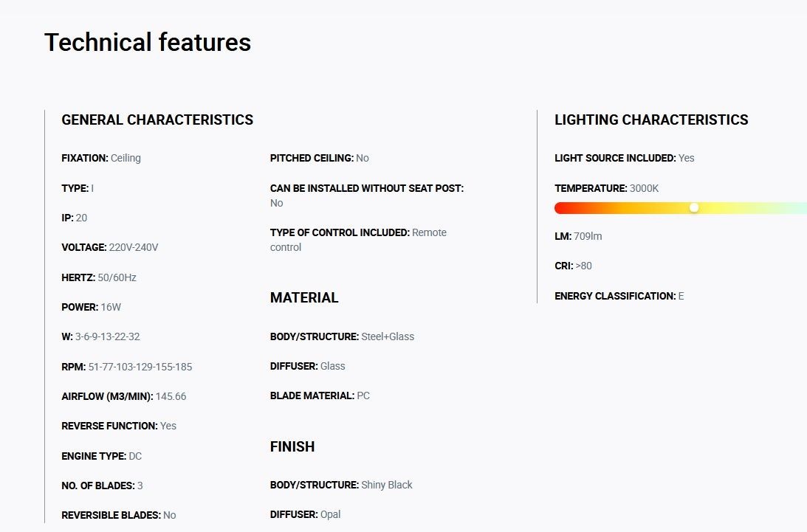The image size is (807, 532).
Task: Click the Diffuser: Opal entry
Action: click(x=305, y=514)
